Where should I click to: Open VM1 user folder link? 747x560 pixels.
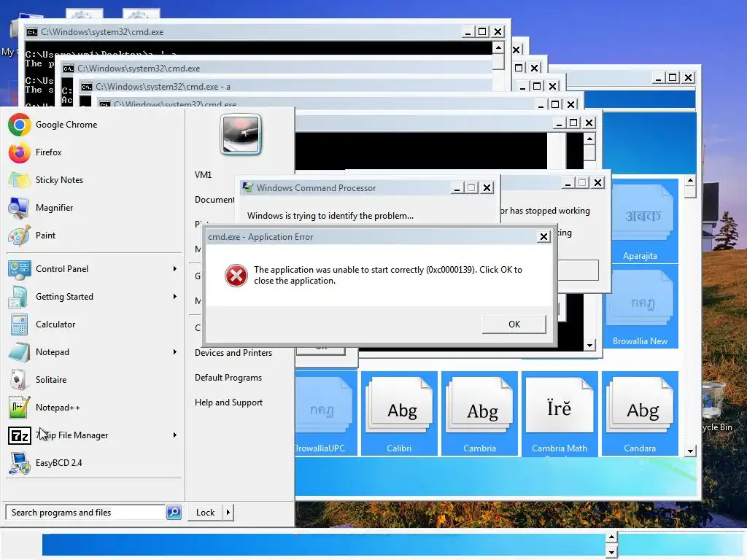(203, 175)
